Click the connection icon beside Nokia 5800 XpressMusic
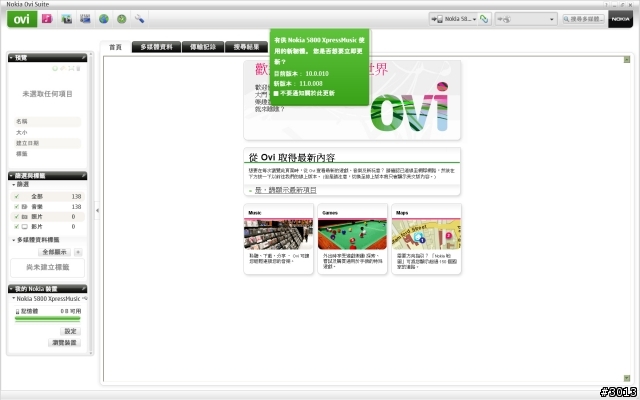The height and width of the screenshot is (400, 640). pos(85,299)
